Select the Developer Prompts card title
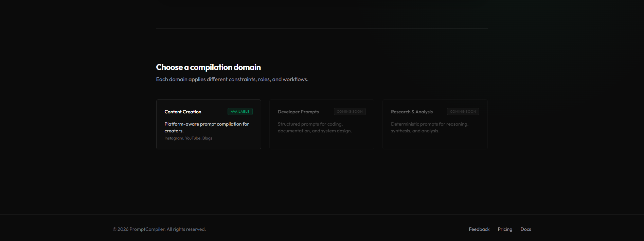This screenshot has width=644, height=241. [298, 112]
